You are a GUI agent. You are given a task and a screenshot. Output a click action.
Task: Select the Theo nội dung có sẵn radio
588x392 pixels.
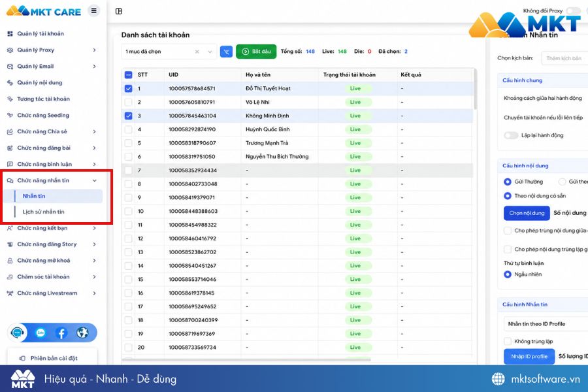tap(508, 196)
